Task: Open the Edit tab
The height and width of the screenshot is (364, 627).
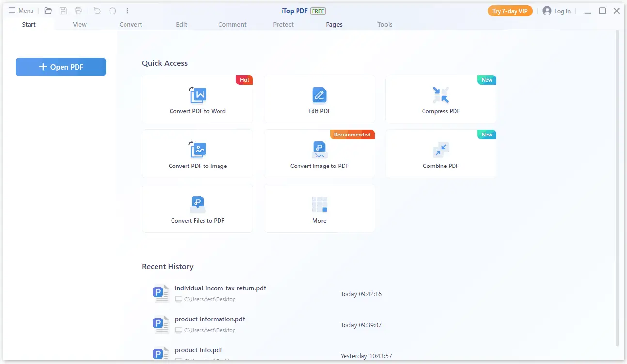Action: click(x=182, y=24)
